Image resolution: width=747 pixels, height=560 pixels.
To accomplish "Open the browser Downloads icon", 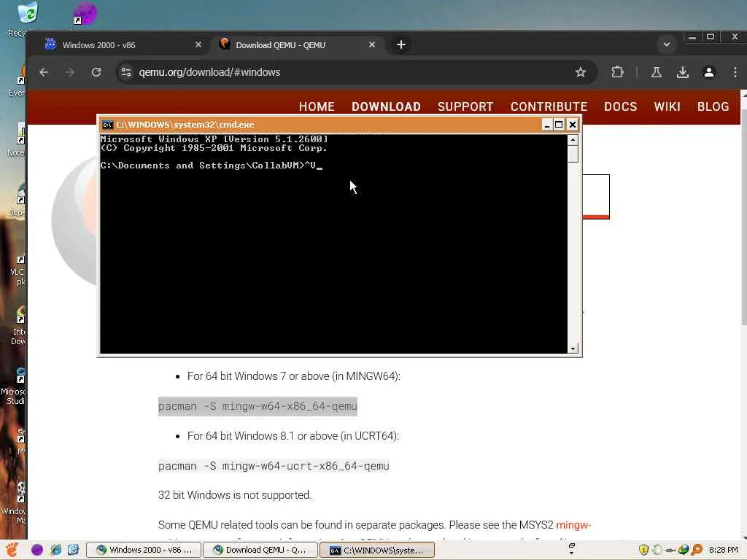I will (683, 72).
